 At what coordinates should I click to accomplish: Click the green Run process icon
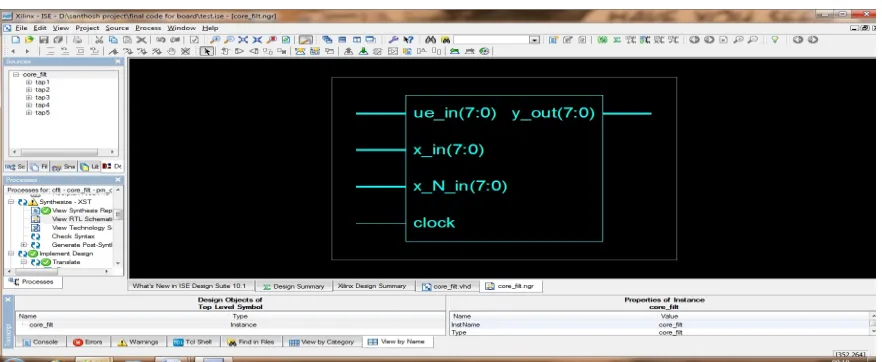pos(602,40)
